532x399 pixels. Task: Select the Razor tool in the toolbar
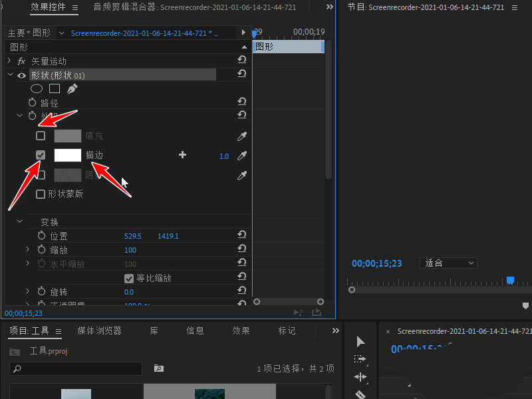tap(360, 394)
